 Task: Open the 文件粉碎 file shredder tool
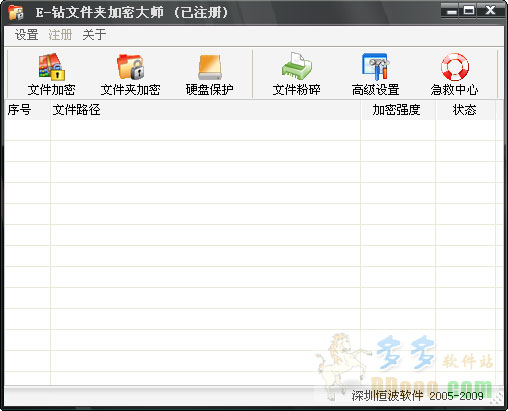click(x=296, y=75)
